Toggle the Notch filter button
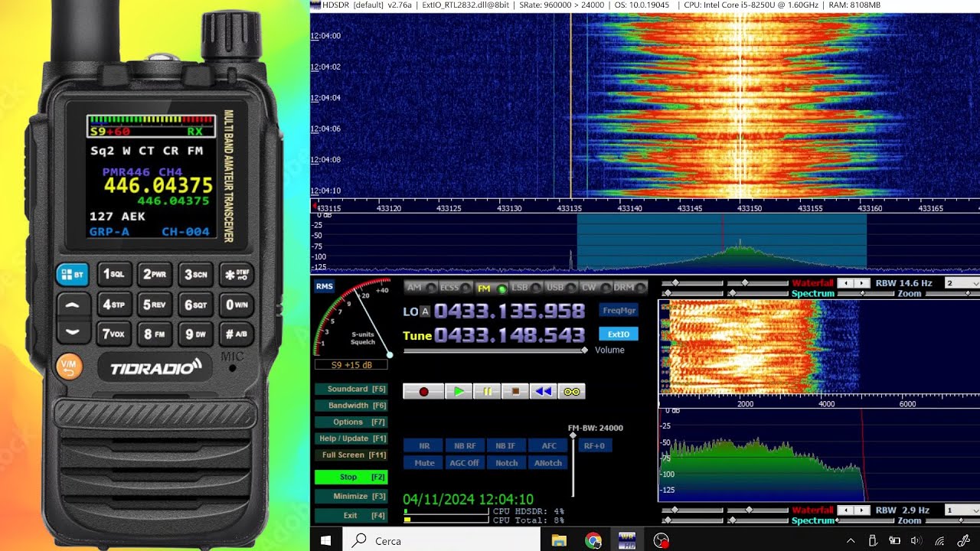The width and height of the screenshot is (980, 551). pyautogui.click(x=505, y=462)
